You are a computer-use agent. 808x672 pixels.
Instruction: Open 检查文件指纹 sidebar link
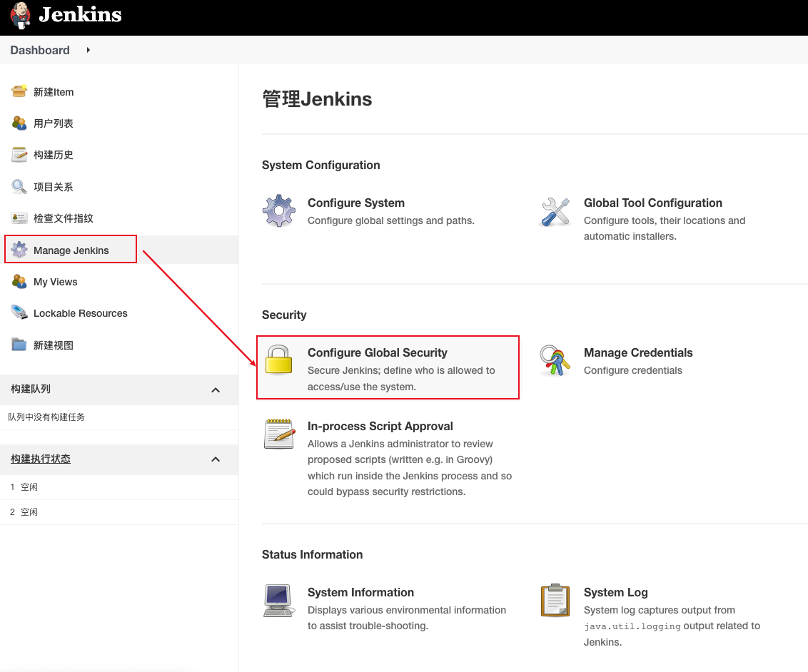point(64,218)
